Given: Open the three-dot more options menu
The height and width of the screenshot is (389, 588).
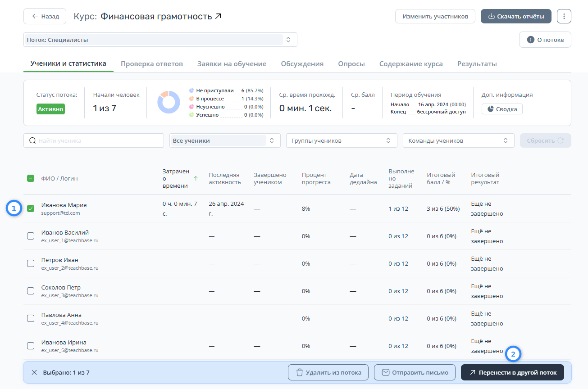Looking at the screenshot, I should [564, 16].
